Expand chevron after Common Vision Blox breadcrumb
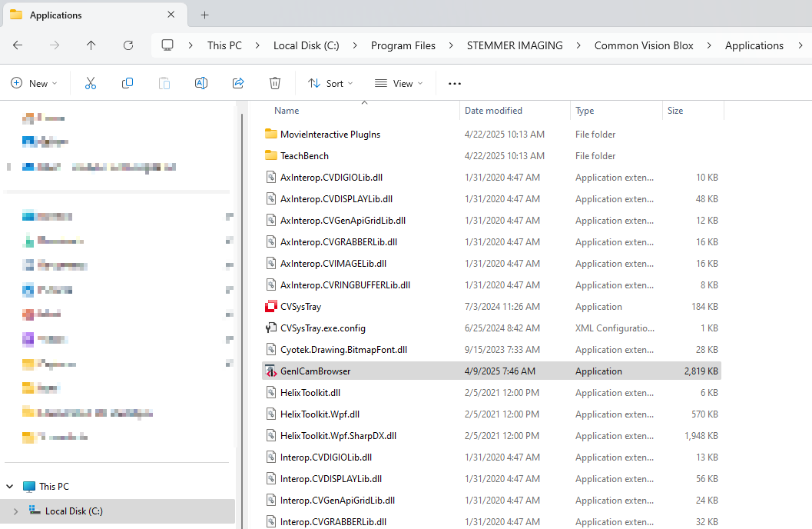Image resolution: width=812 pixels, height=529 pixels. (709, 45)
